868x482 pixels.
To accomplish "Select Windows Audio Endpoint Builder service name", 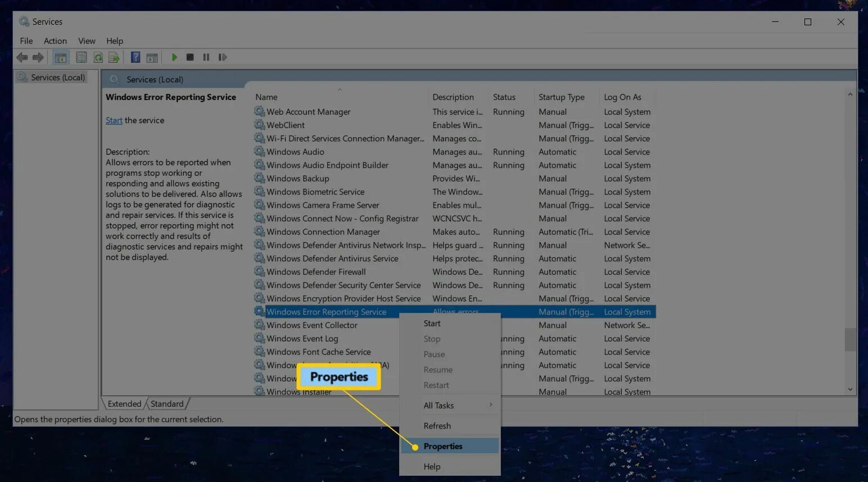I will point(327,165).
